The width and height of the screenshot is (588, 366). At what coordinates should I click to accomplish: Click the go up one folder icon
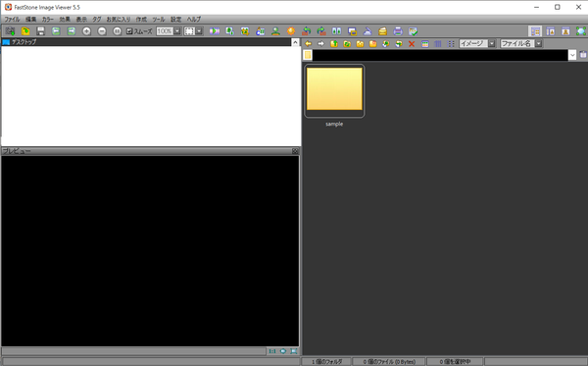click(334, 44)
